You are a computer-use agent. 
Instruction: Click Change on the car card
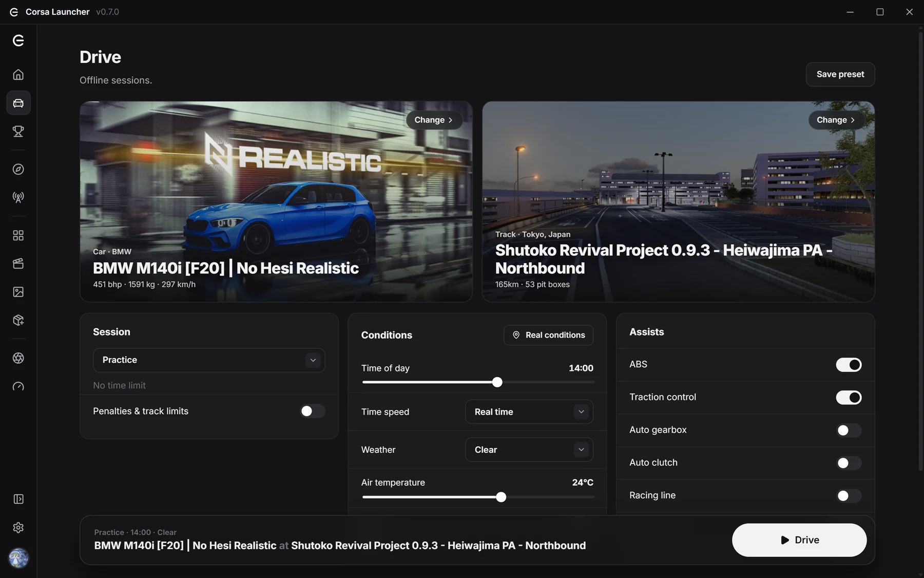click(434, 120)
